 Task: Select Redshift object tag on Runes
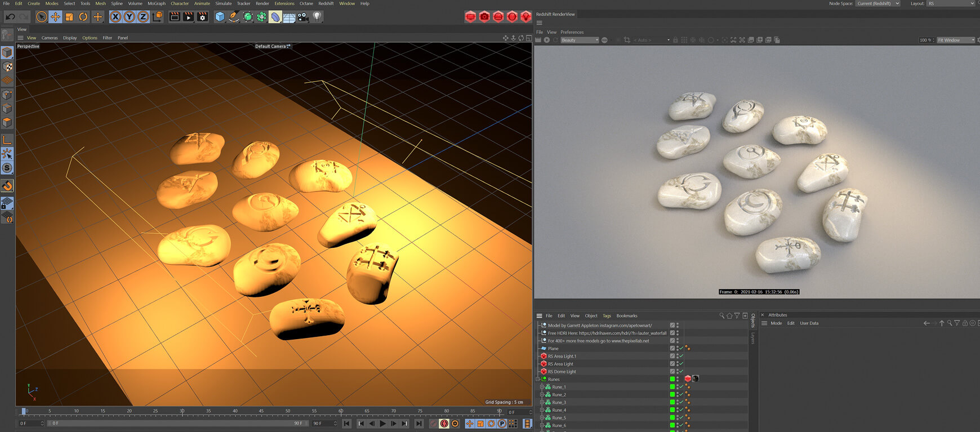pyautogui.click(x=688, y=378)
